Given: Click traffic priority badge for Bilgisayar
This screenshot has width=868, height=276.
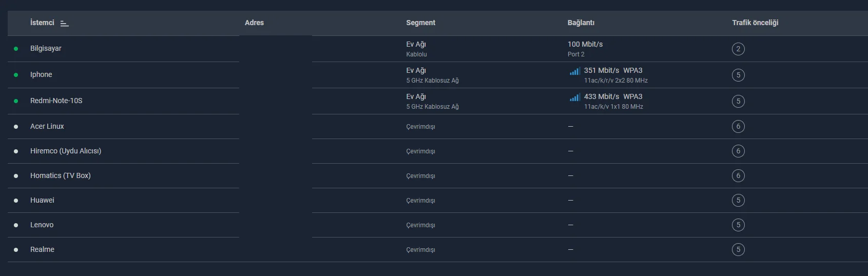Looking at the screenshot, I should click(x=738, y=49).
